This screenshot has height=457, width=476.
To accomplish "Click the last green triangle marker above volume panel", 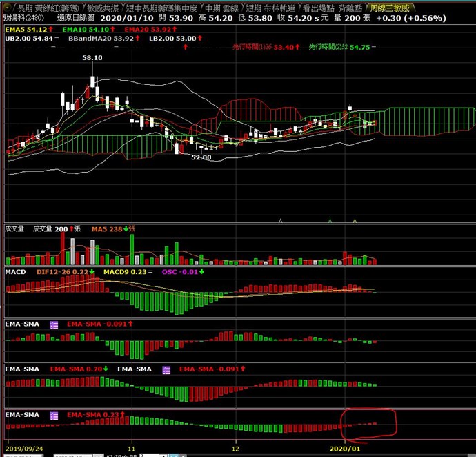I will click(355, 220).
